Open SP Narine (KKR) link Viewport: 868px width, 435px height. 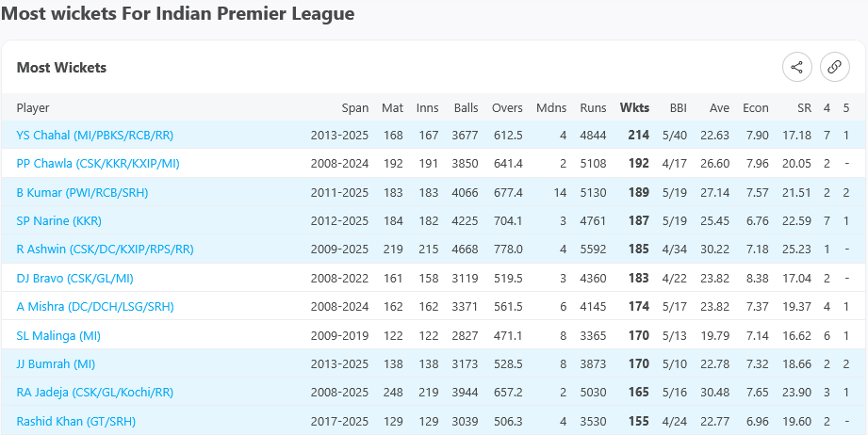[x=59, y=221]
